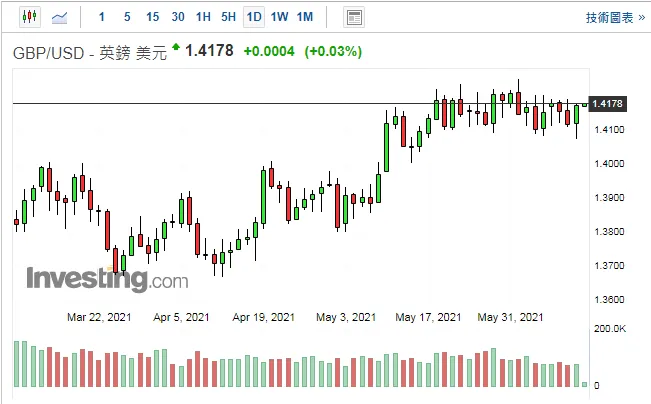
Task: Switch chart to 1H timeframe
Action: [x=203, y=17]
